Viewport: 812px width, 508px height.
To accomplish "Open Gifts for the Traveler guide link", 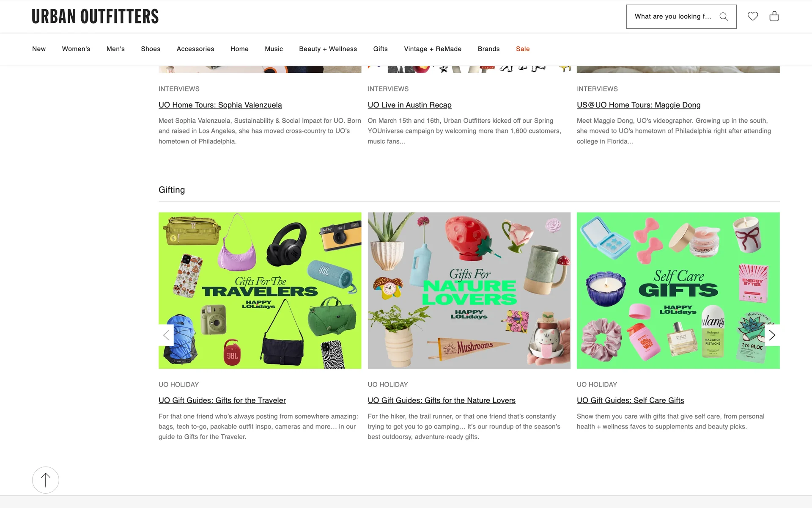I will coord(222,400).
